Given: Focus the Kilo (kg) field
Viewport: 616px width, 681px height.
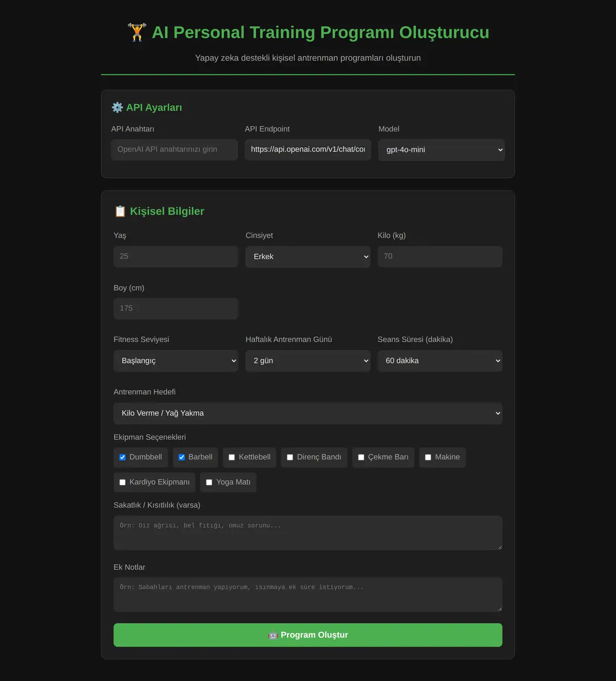Looking at the screenshot, I should 440,256.
